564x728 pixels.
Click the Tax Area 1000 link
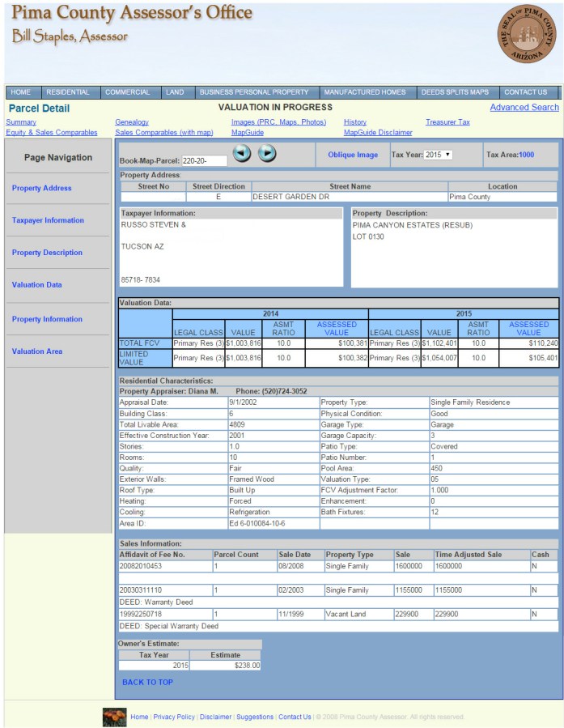coord(527,155)
